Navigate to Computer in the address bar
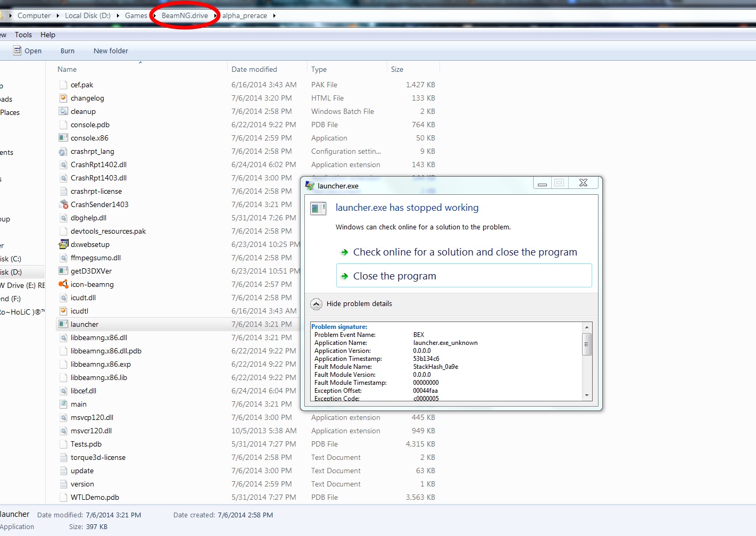 pos(34,15)
